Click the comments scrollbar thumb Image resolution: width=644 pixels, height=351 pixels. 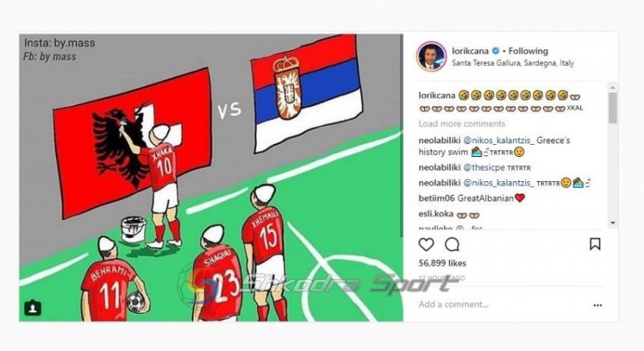[613, 108]
